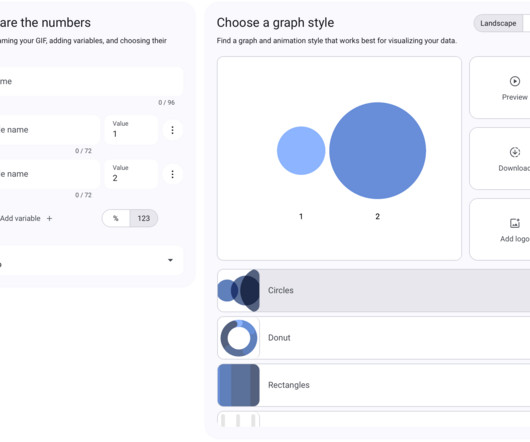
Task: Select the Circles graph thumbnail
Action: 239,291
